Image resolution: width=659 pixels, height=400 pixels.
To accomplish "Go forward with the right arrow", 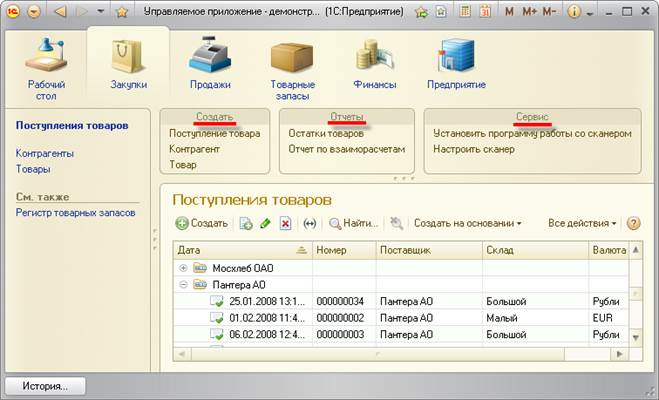I will click(82, 11).
